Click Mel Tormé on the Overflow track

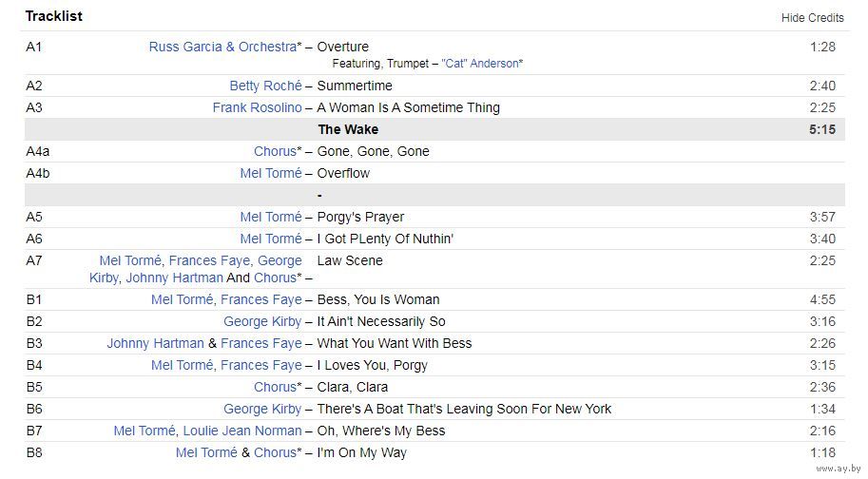tap(271, 173)
